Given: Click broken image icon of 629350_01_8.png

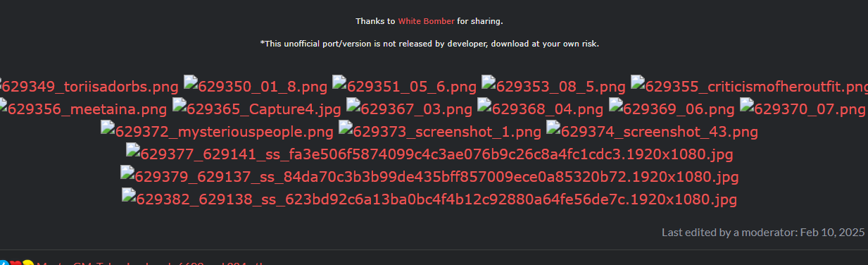Looking at the screenshot, I should (x=191, y=82).
